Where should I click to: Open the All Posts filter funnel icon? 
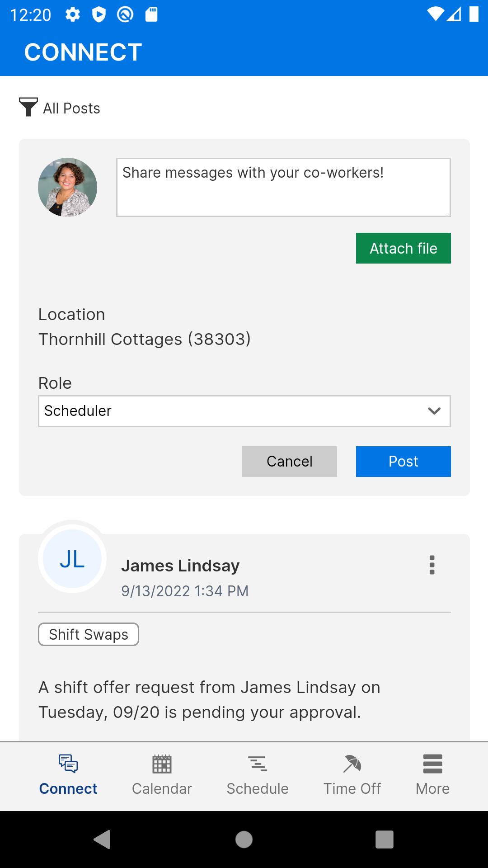point(28,107)
